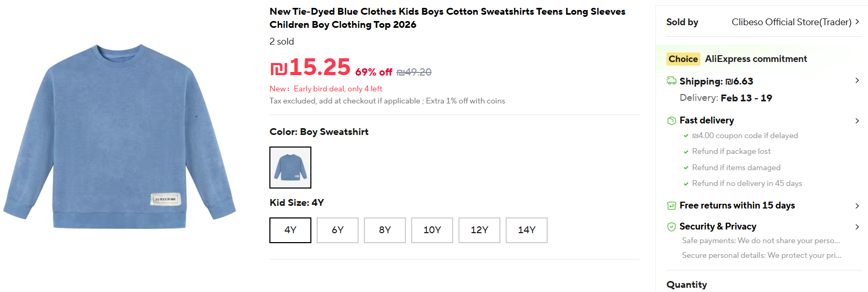Viewport: 868px width, 292px height.
Task: Click the Fast delivery package icon
Action: tap(672, 121)
